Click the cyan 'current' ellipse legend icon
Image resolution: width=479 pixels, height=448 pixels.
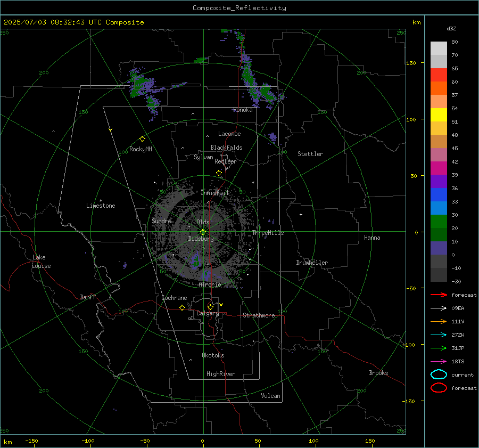439,374
